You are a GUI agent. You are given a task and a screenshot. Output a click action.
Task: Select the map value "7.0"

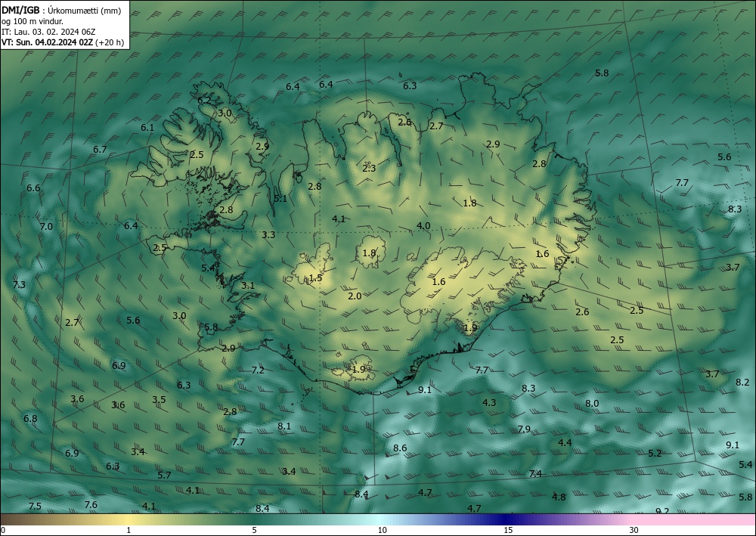tap(46, 226)
